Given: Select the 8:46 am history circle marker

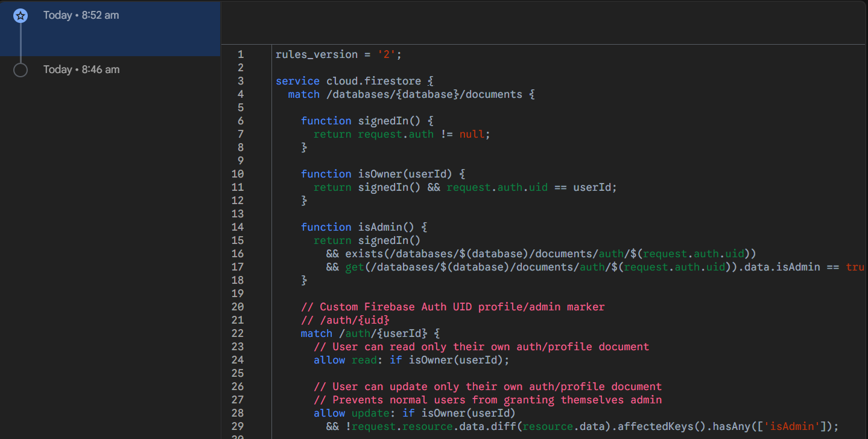Looking at the screenshot, I should tap(21, 70).
